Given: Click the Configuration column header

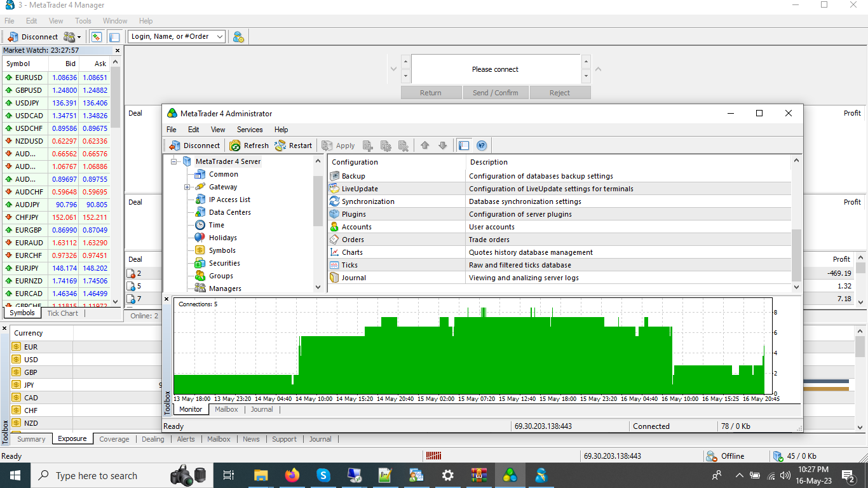Looking at the screenshot, I should pos(397,162).
